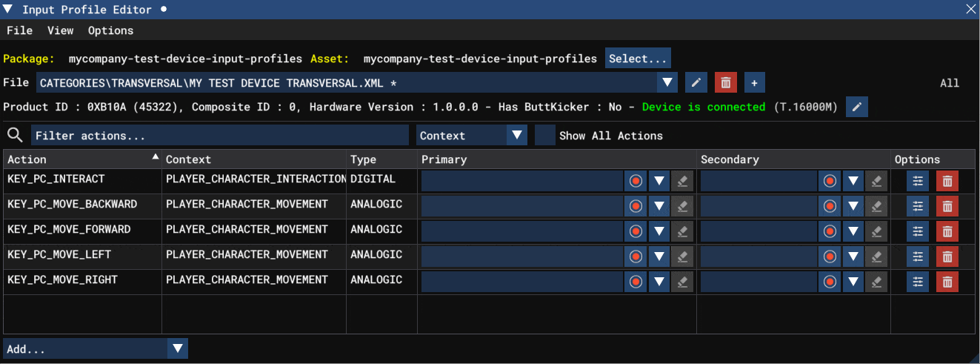This screenshot has width=980, height=364.
Task: Open the File path dropdown arrow
Action: (x=667, y=82)
